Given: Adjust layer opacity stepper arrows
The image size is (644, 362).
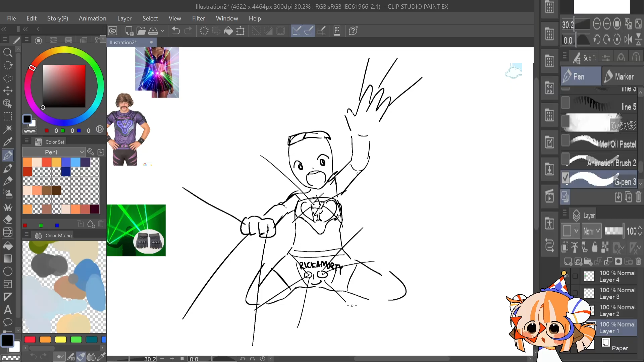Looking at the screenshot, I should click(x=640, y=231).
